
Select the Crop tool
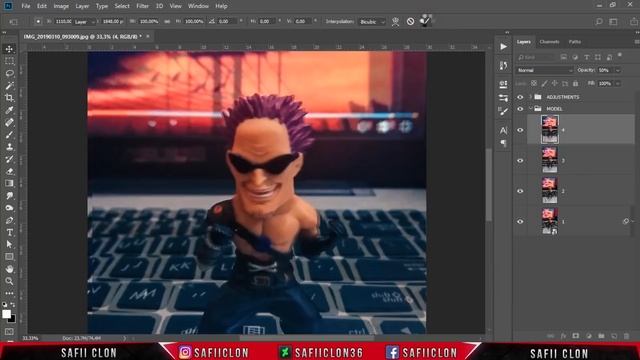[x=9, y=98]
